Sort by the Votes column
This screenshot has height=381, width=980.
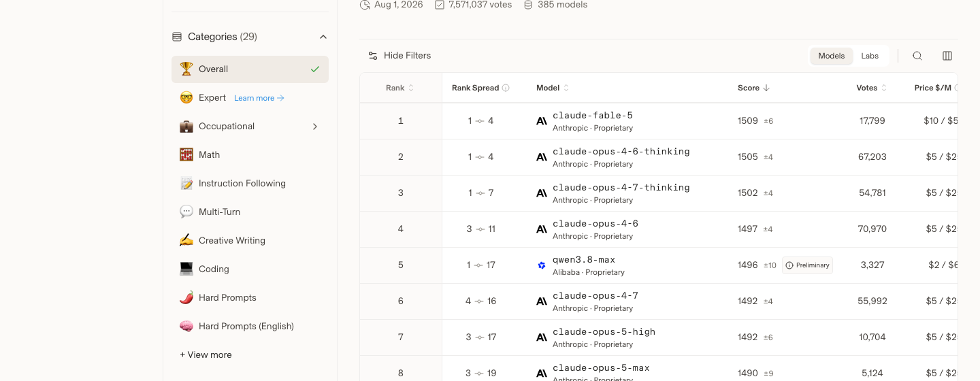click(x=872, y=88)
